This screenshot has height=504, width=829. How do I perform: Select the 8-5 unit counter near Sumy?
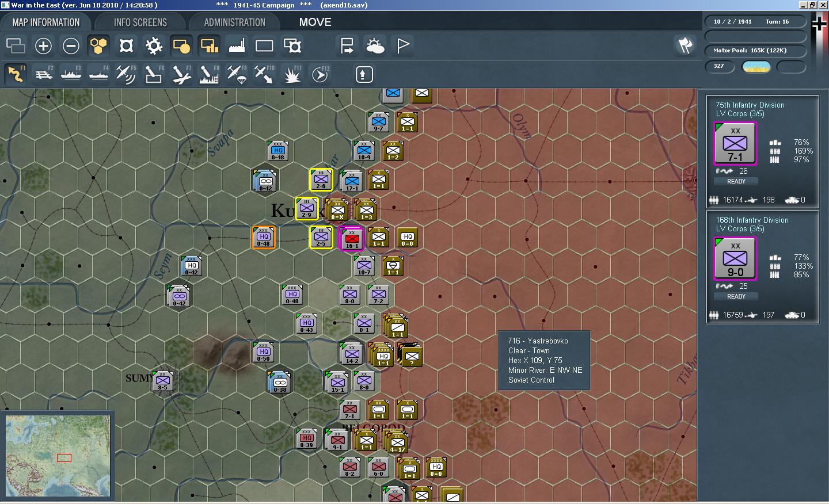(x=162, y=381)
